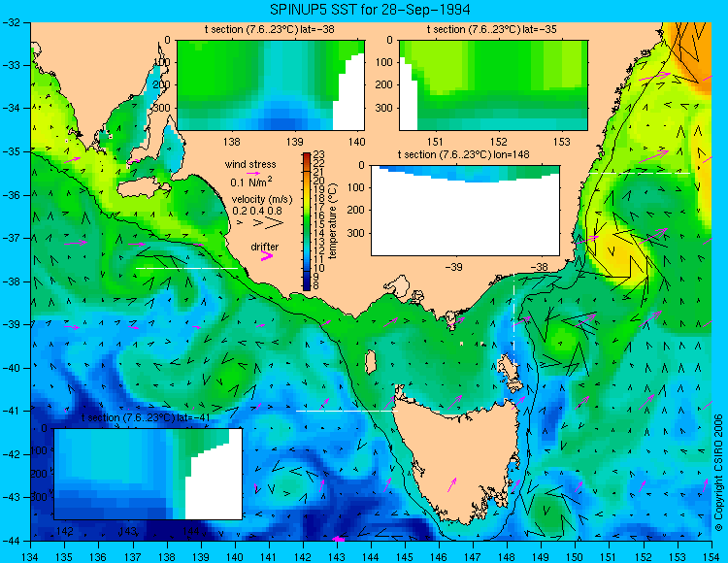Viewport: 728px width, 563px height.
Task: Click the 't section (7.6..23°C) lat=-35' heading
Action: pos(492,30)
